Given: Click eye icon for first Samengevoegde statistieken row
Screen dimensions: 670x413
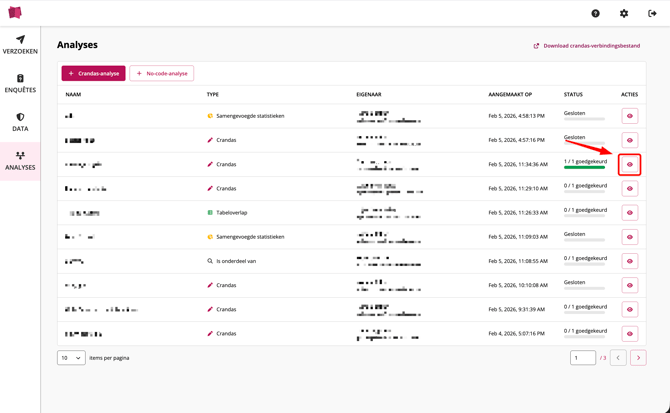Looking at the screenshot, I should click(630, 116).
